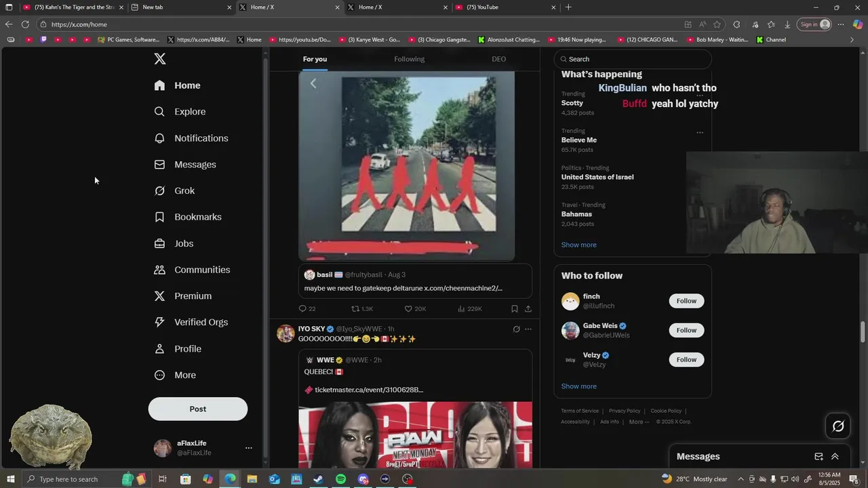Share the deltarune quote post
The image size is (868, 488).
(528, 309)
